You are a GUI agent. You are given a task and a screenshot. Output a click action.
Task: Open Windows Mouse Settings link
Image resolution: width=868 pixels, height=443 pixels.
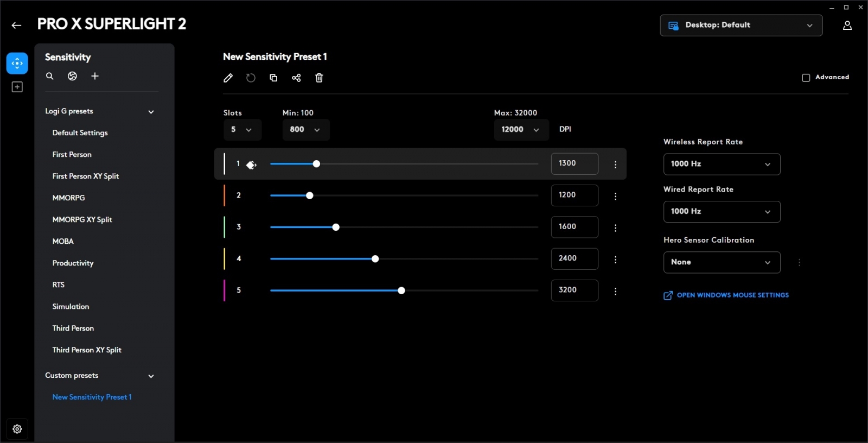(x=732, y=295)
